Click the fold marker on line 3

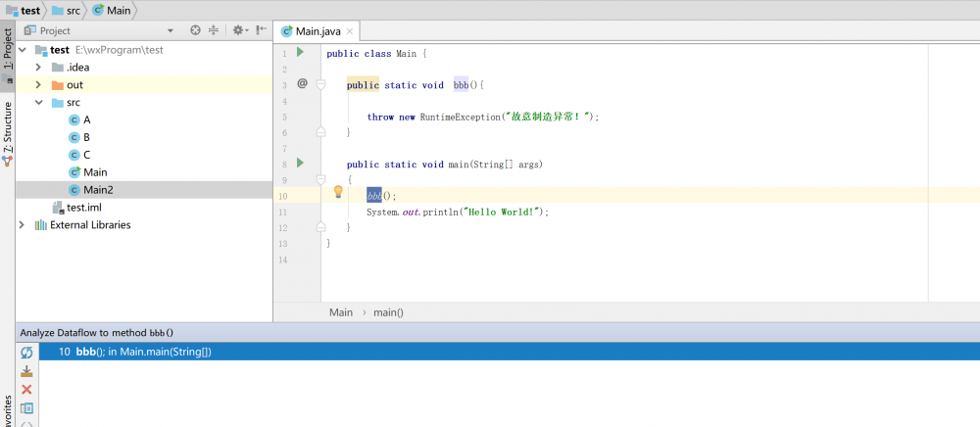pos(320,84)
